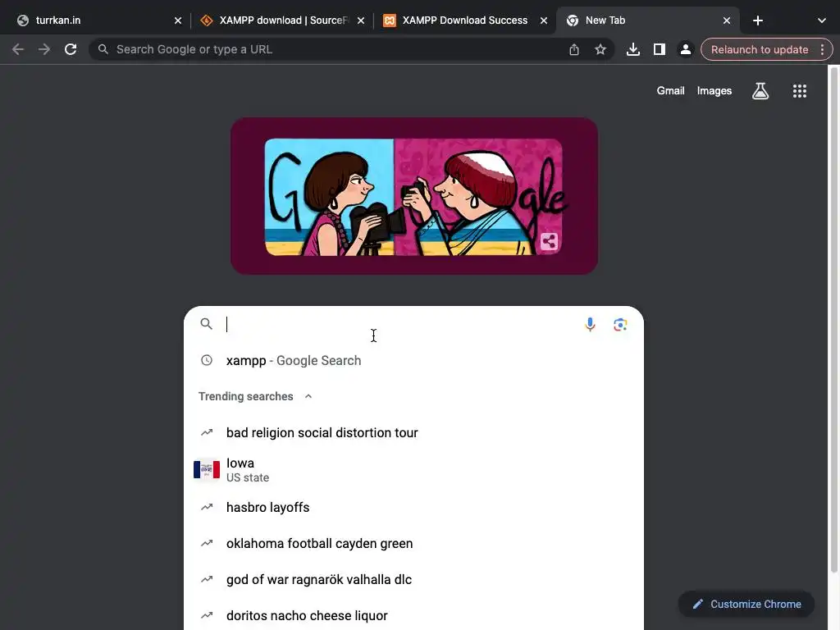Switch to XAMPP Download Success tab
840x630 pixels.
pyautogui.click(x=464, y=21)
